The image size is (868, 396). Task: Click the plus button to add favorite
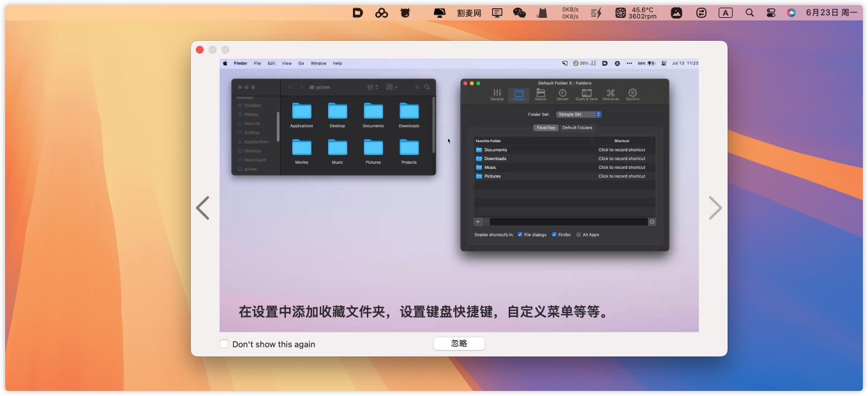478,222
